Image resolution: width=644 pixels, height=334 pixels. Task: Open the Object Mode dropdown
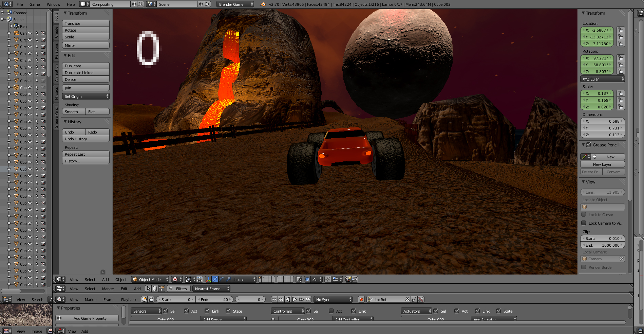[150, 279]
